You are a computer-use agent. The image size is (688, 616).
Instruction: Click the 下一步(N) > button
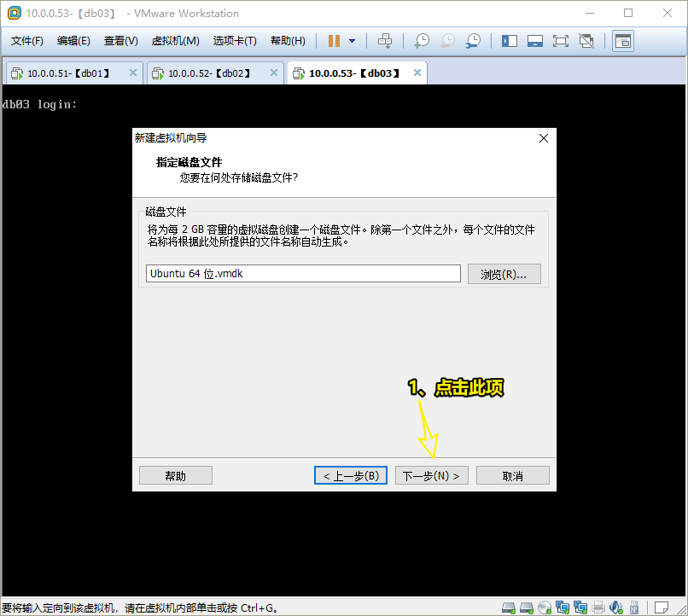click(x=431, y=475)
